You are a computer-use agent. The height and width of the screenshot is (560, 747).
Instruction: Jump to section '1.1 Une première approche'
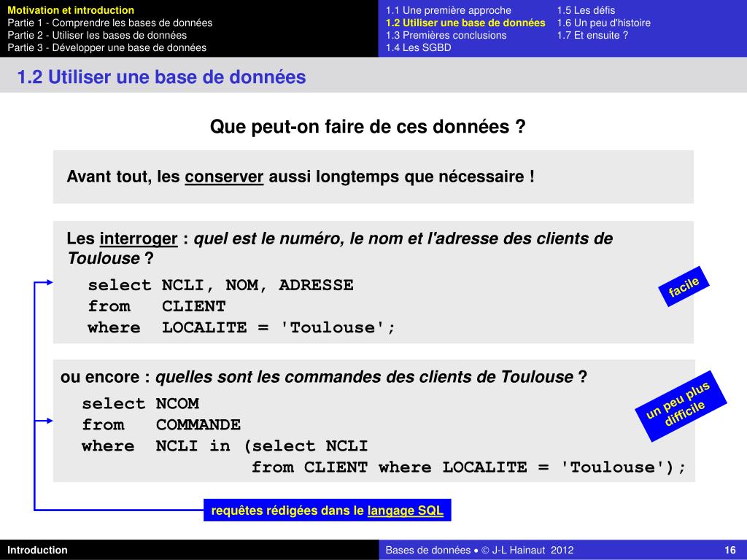448,10
